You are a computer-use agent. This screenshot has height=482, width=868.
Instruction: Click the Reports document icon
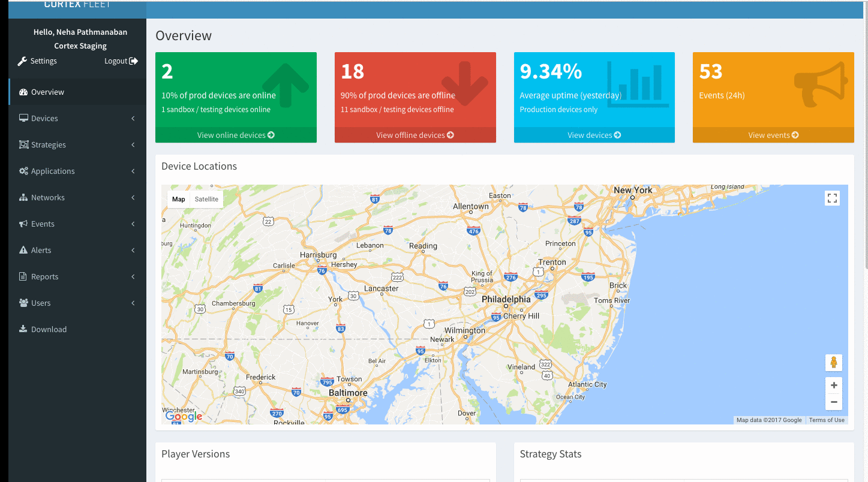[x=23, y=276]
